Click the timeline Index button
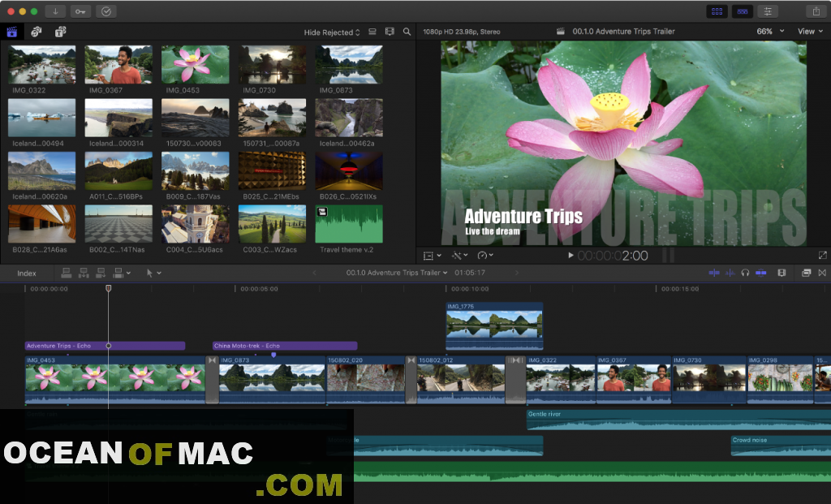Viewport: 831px width, 504px height. 27,273
